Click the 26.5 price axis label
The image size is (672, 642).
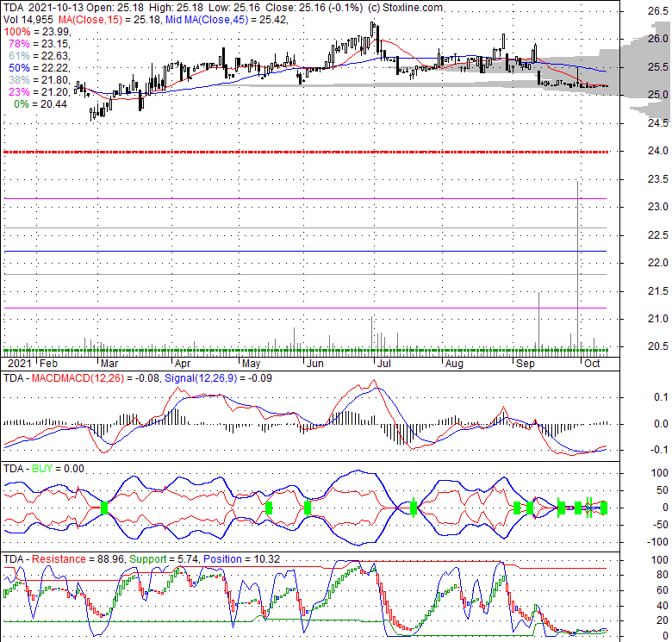pos(658,11)
